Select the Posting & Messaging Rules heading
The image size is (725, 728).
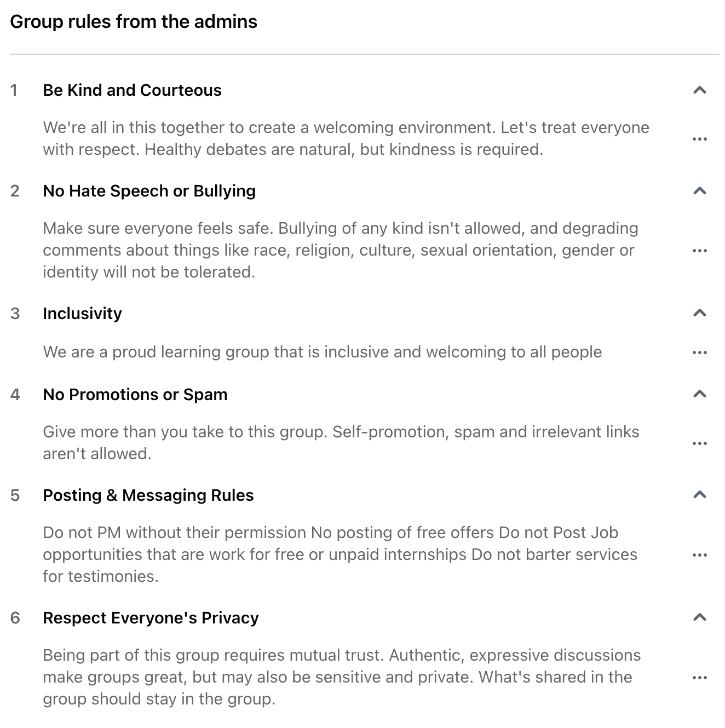click(x=148, y=495)
